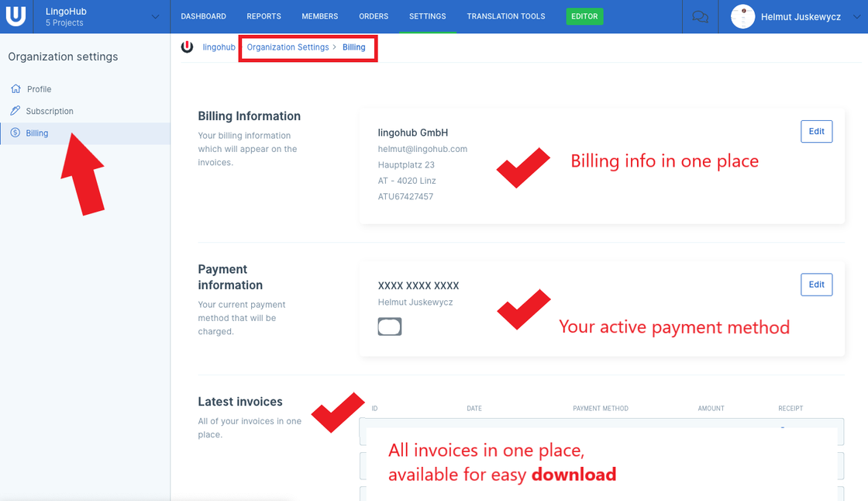Click the Billing breadcrumb link
This screenshot has height=501, width=868.
tap(353, 47)
